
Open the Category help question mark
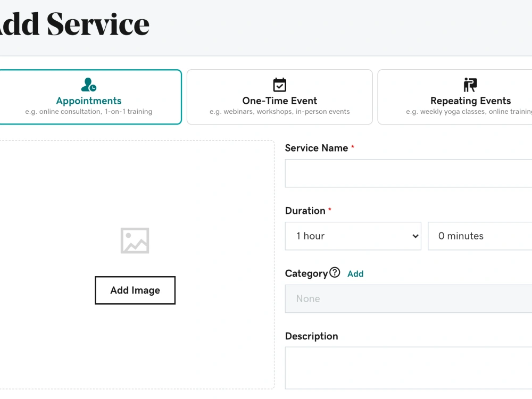pos(335,272)
